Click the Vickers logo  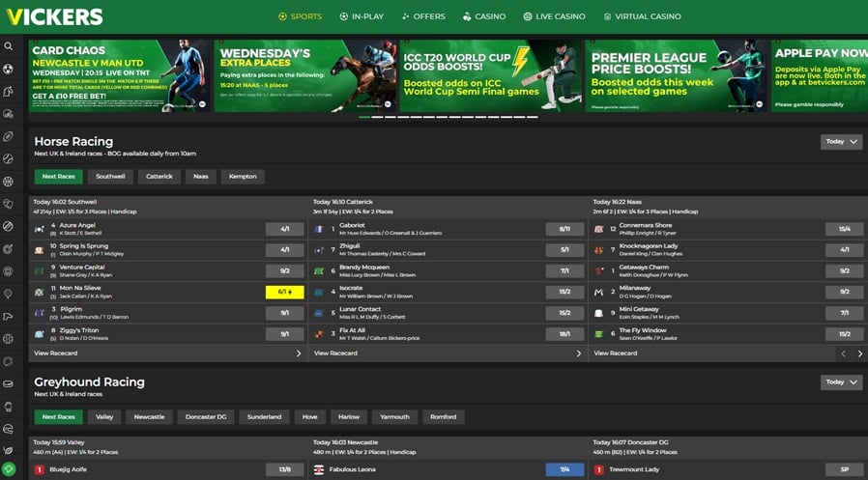(55, 16)
